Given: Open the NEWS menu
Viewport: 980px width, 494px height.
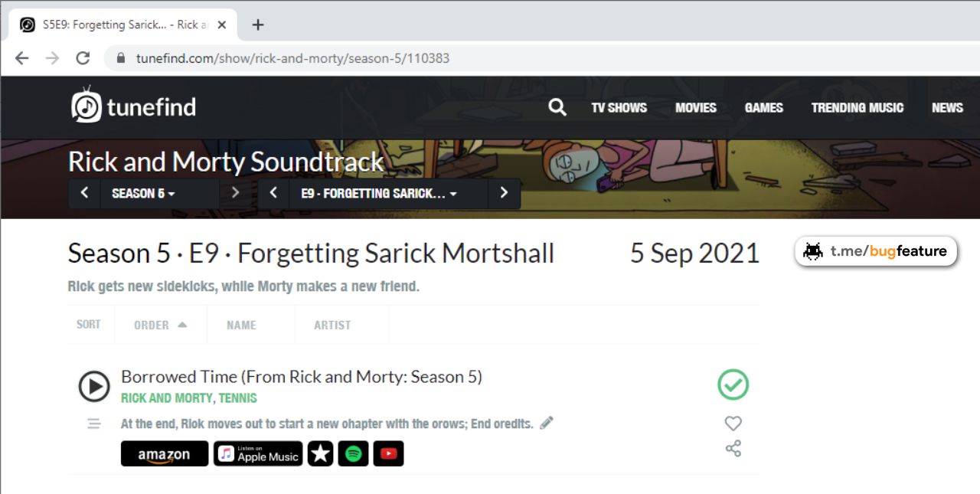Looking at the screenshot, I should [x=947, y=108].
